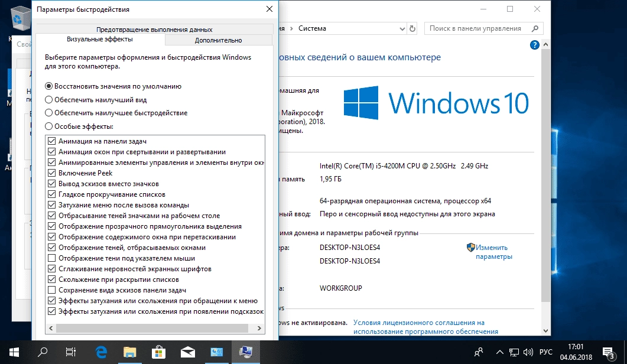Open the Windows Start menu
The image size is (627, 364).
pyautogui.click(x=14, y=352)
